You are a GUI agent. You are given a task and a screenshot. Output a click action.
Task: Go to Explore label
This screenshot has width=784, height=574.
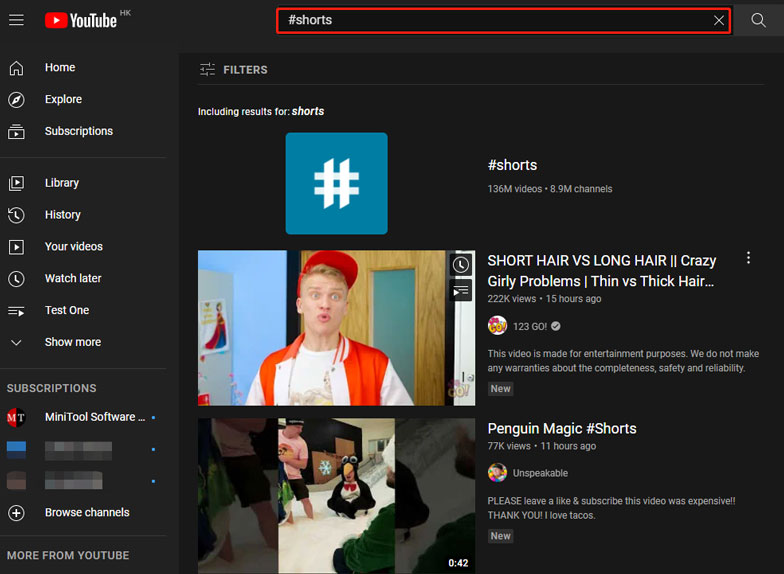tap(64, 100)
